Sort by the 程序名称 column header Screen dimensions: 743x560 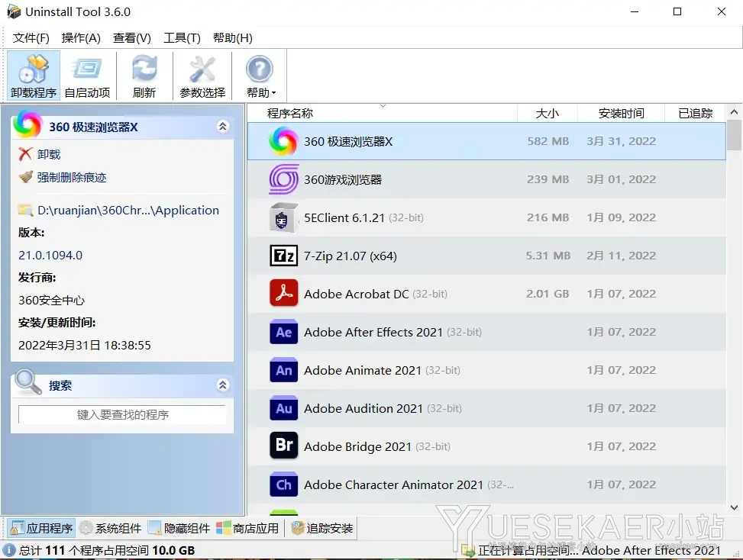(x=382, y=113)
